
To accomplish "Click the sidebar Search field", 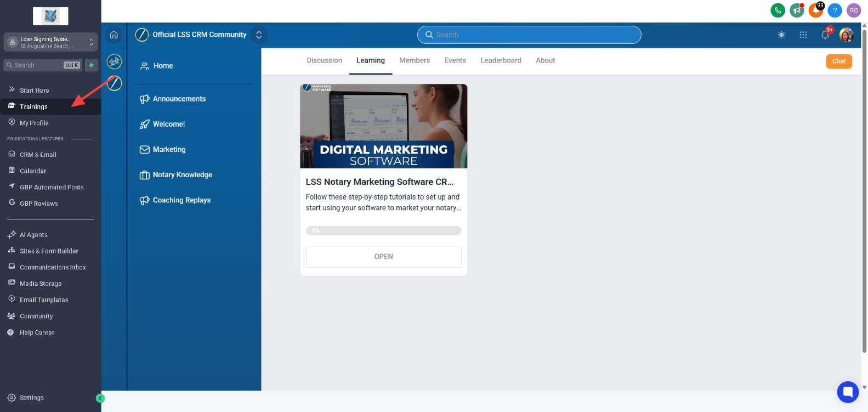I will click(43, 65).
